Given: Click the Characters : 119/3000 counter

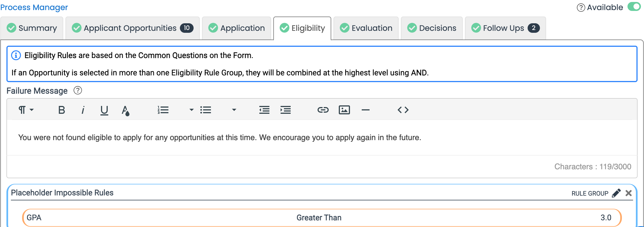Looking at the screenshot, I should pos(593,167).
